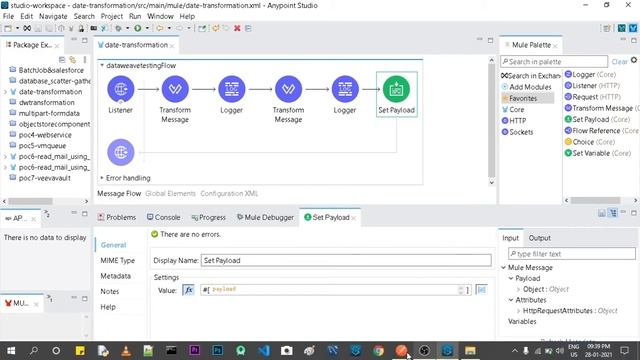Select the Sockets palette category
This screenshot has height=360, width=640.
click(x=517, y=132)
